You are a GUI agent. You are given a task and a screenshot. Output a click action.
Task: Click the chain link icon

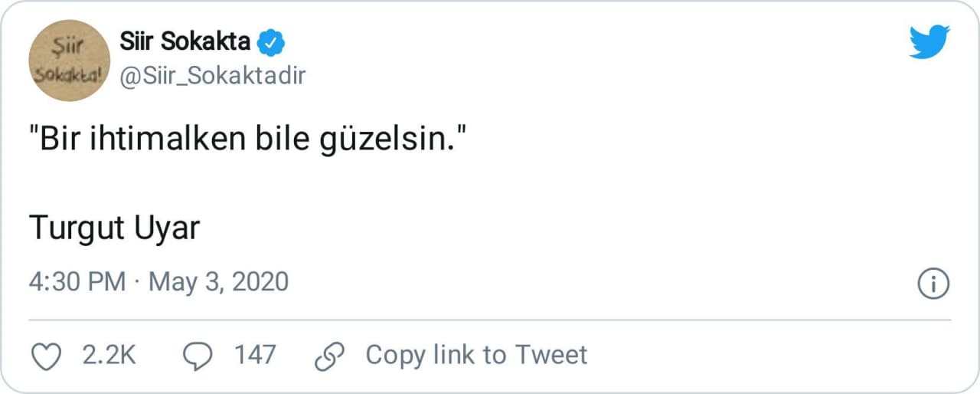coord(331,356)
